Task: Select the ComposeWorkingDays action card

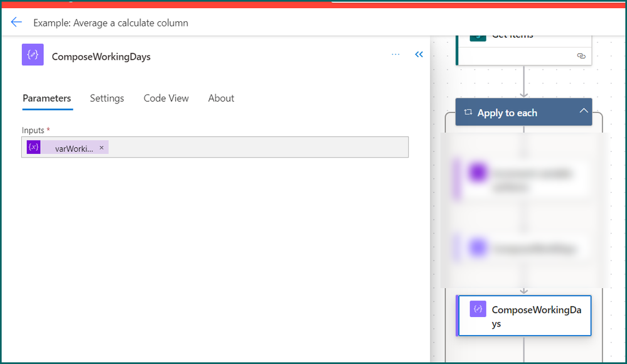Action: click(524, 316)
